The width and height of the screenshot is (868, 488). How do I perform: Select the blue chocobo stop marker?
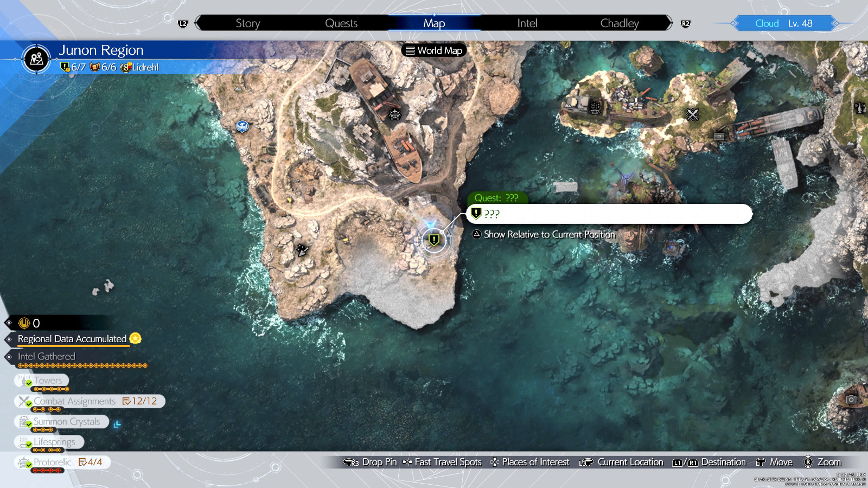tap(242, 126)
